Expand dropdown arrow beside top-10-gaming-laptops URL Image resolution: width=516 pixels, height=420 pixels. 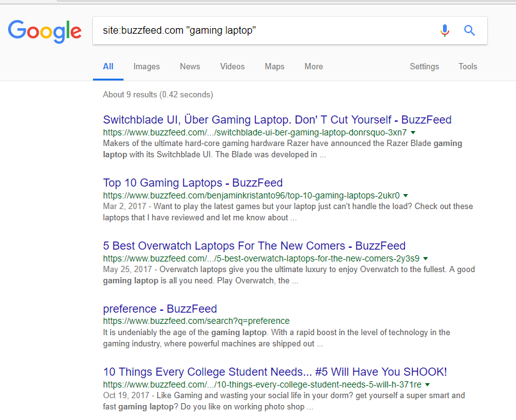click(406, 195)
